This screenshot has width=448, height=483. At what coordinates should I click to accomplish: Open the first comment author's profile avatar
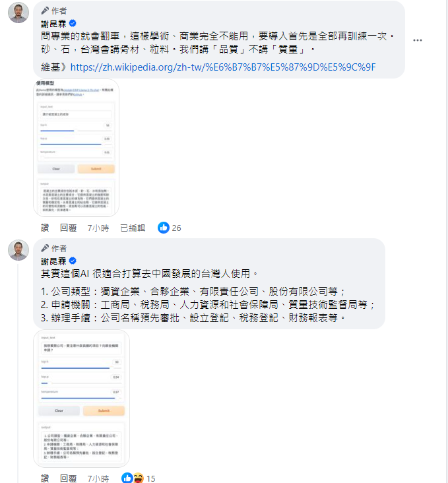pyautogui.click(x=18, y=13)
